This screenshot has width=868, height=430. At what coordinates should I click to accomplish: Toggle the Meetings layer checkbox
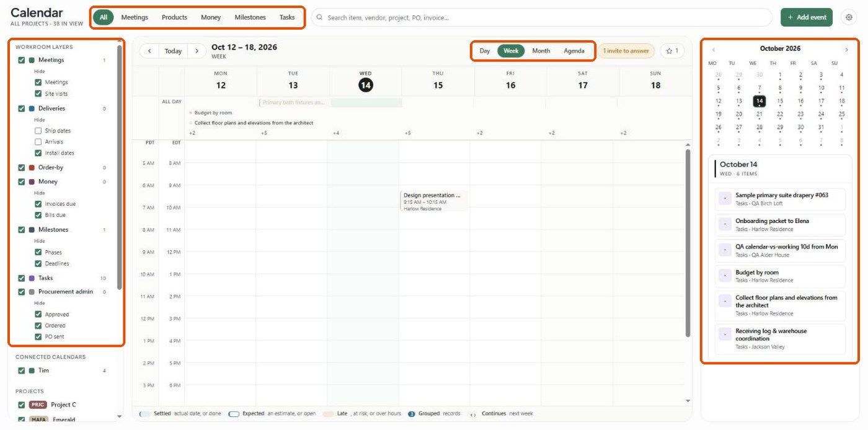click(x=22, y=60)
